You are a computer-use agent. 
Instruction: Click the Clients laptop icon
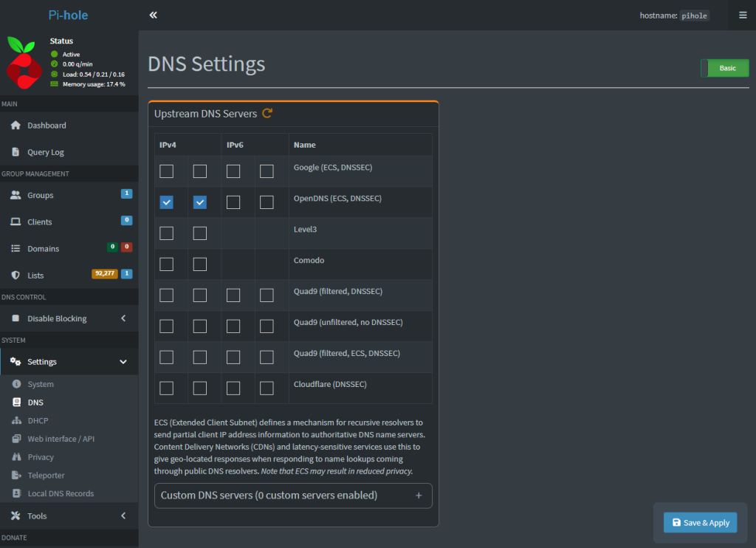(16, 222)
